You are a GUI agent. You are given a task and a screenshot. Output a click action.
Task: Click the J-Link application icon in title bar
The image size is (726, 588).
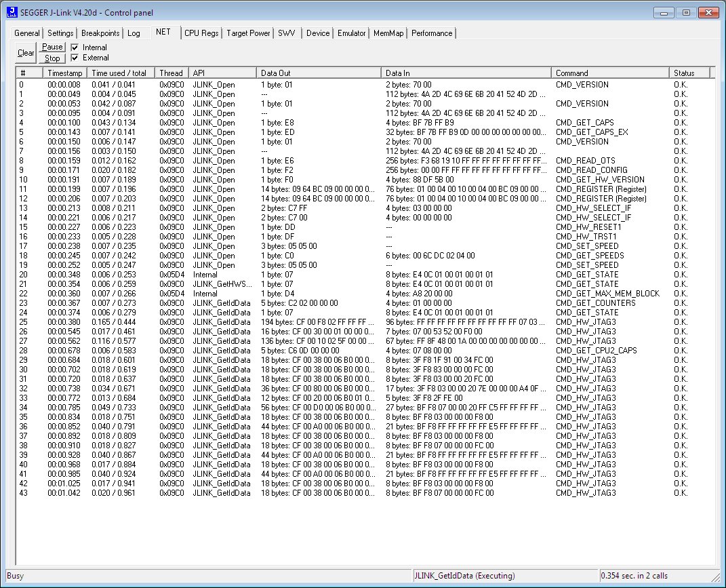click(12, 12)
